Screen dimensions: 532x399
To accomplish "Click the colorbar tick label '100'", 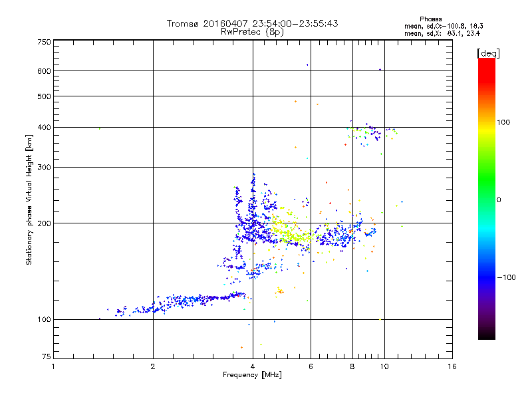I will point(503,122).
